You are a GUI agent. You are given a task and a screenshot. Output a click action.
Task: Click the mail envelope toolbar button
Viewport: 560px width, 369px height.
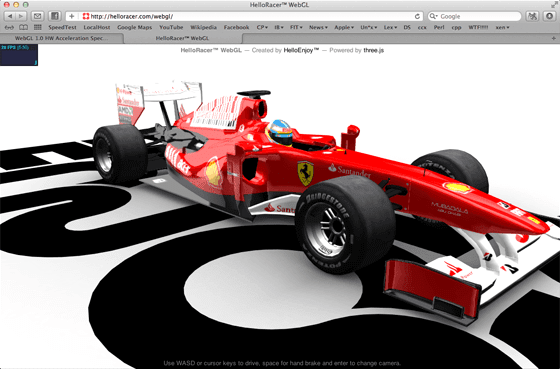(38, 16)
